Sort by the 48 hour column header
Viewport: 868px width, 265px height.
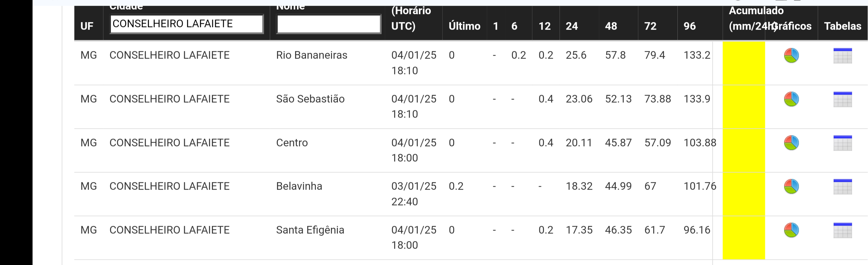(x=611, y=26)
